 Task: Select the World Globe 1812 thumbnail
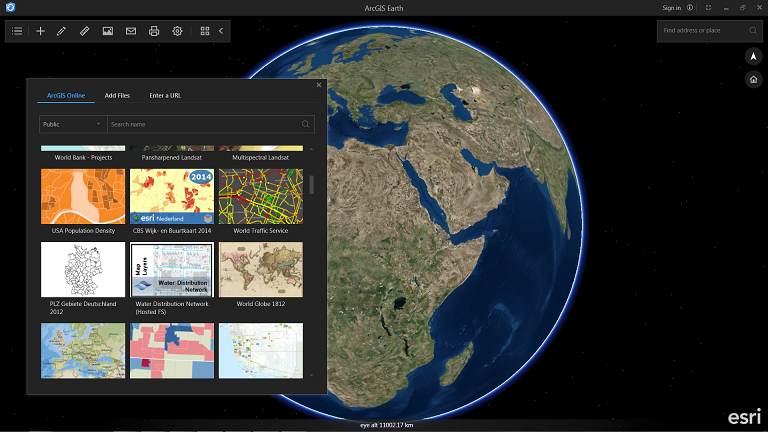coord(261,269)
